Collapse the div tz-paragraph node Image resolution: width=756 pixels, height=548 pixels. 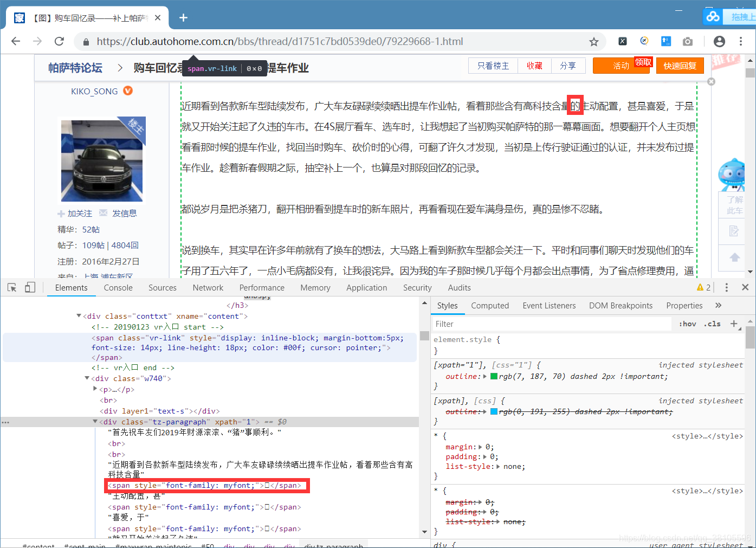click(x=95, y=421)
